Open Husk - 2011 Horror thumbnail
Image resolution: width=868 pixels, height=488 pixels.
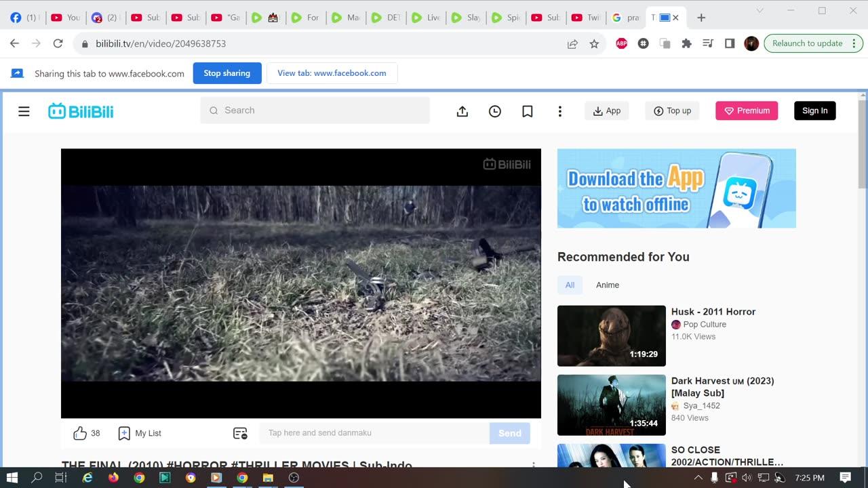(612, 336)
